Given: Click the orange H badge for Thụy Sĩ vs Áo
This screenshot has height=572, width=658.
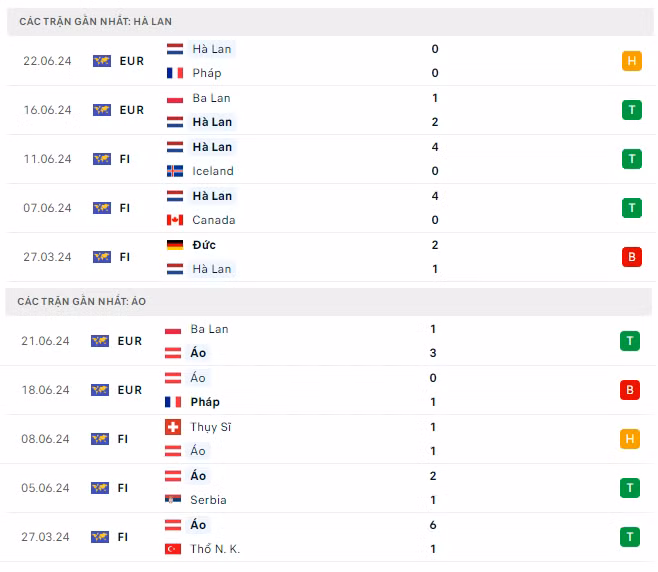Looking at the screenshot, I should 630,439.
